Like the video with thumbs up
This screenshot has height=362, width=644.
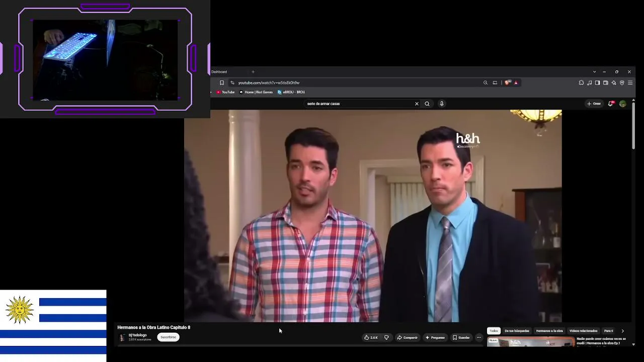(x=371, y=337)
